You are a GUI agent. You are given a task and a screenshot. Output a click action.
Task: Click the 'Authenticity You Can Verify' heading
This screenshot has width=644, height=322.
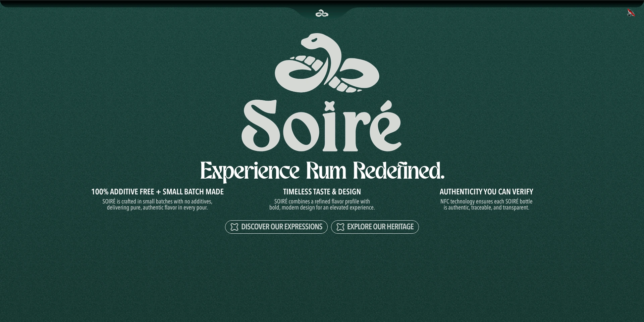486,192
